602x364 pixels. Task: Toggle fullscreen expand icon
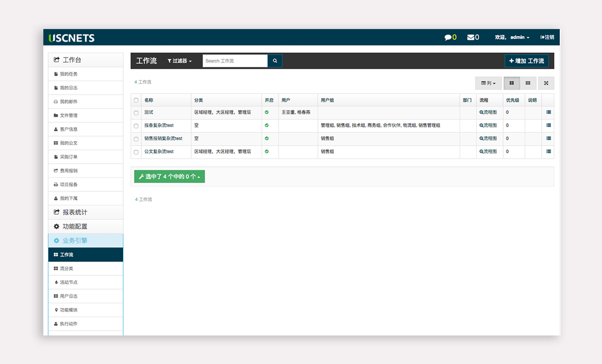[546, 83]
